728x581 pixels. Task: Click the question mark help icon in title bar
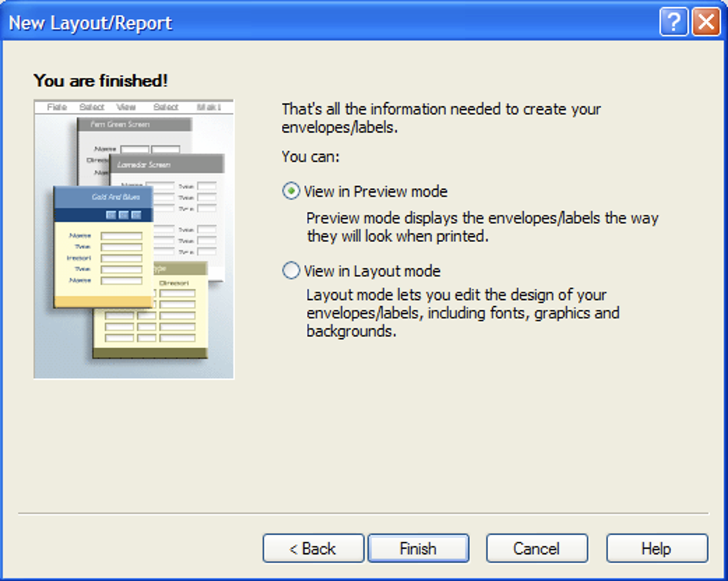[674, 23]
